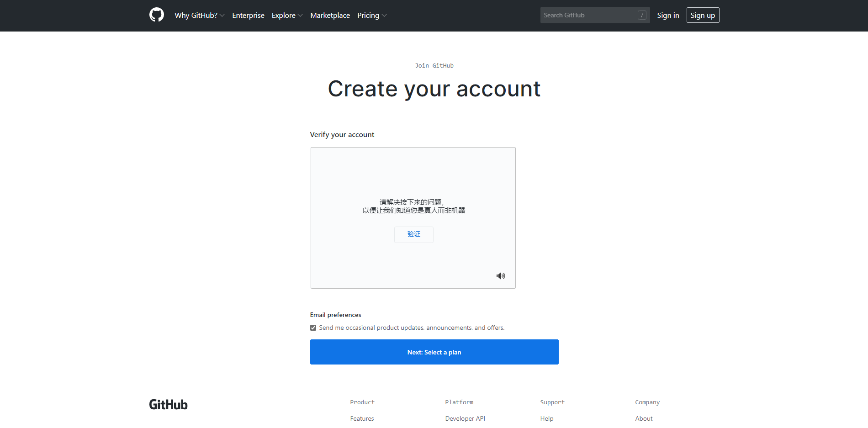The image size is (868, 428).
Task: Click the 'Product' footer column heading
Action: tap(362, 402)
